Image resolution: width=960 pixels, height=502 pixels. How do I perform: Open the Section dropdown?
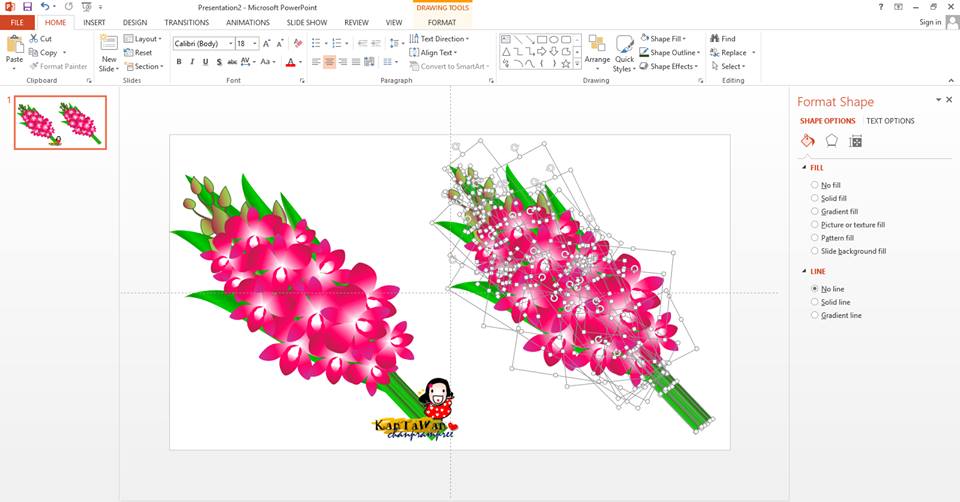[144, 66]
